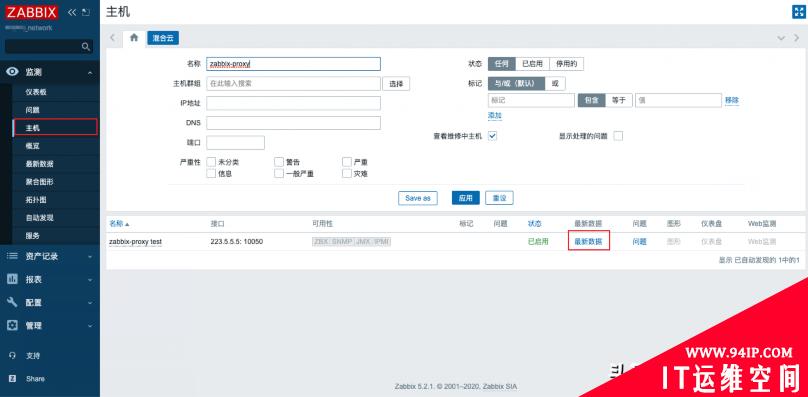Check the 未分类 severity checkbox
808x397 pixels.
(211, 162)
